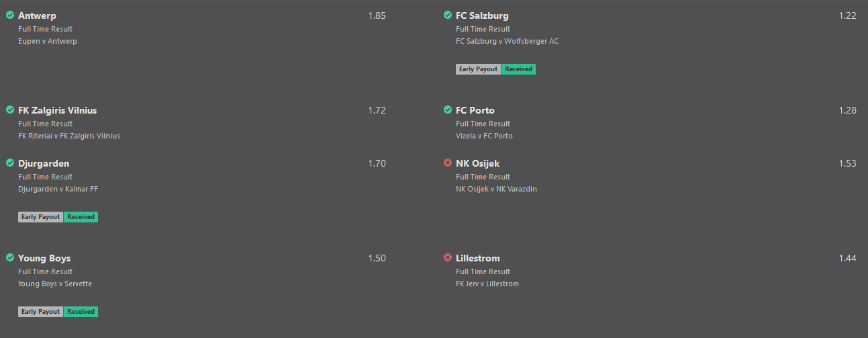
Task: Open the Eupen v Antwerp match link
Action: 48,41
